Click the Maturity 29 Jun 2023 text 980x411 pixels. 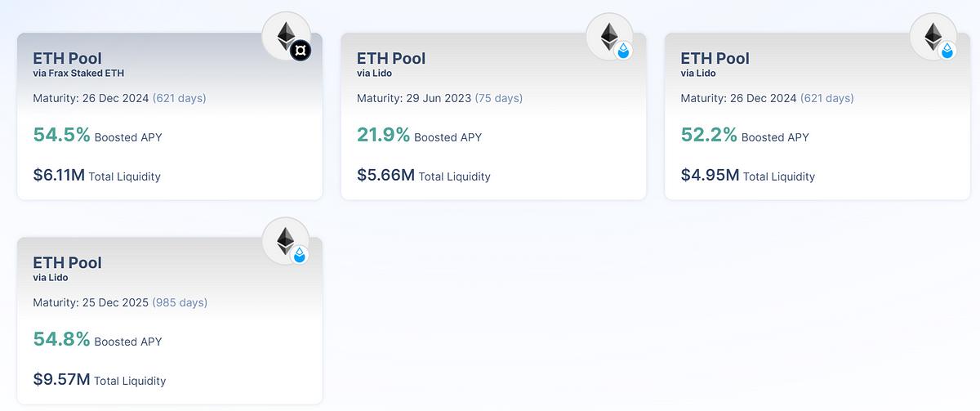[x=414, y=98]
